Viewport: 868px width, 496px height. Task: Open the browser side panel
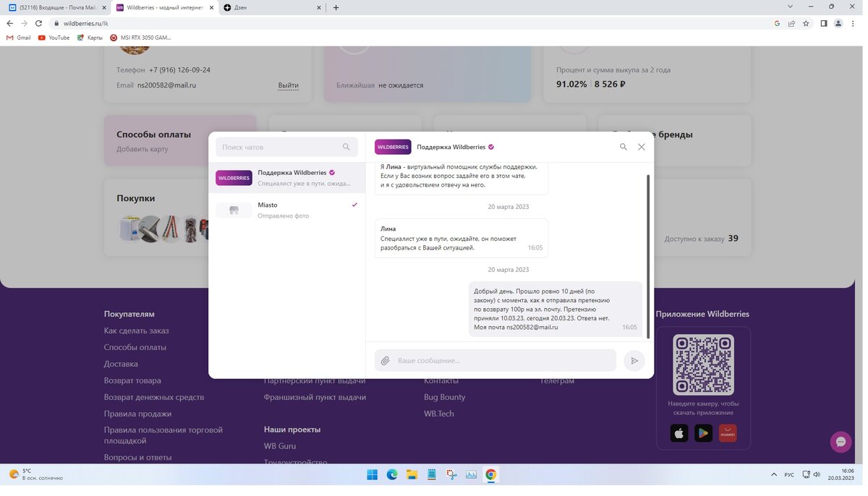824,23
